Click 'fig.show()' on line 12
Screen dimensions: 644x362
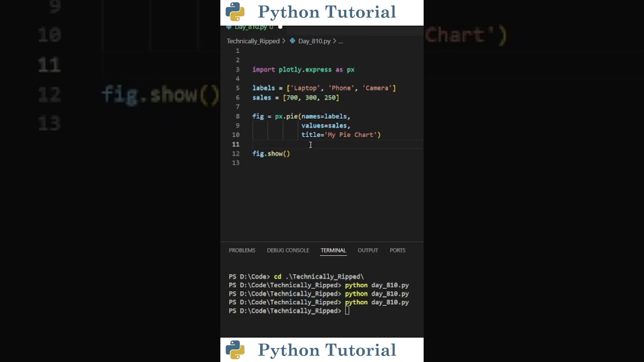pyautogui.click(x=271, y=154)
